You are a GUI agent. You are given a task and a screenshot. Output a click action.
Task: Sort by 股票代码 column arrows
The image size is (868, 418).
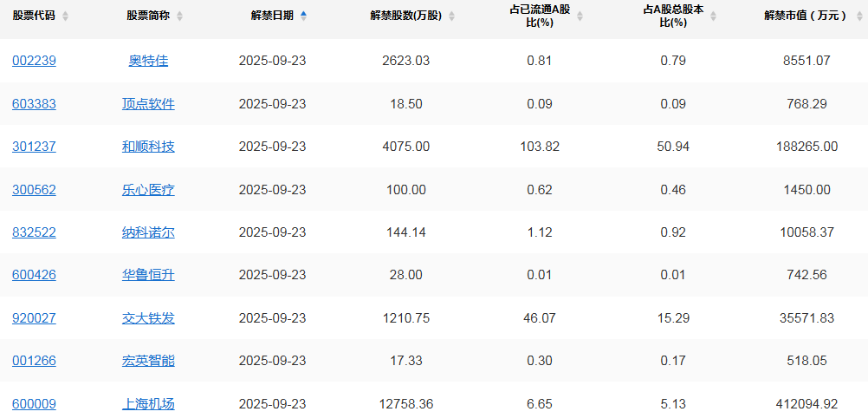(66, 16)
